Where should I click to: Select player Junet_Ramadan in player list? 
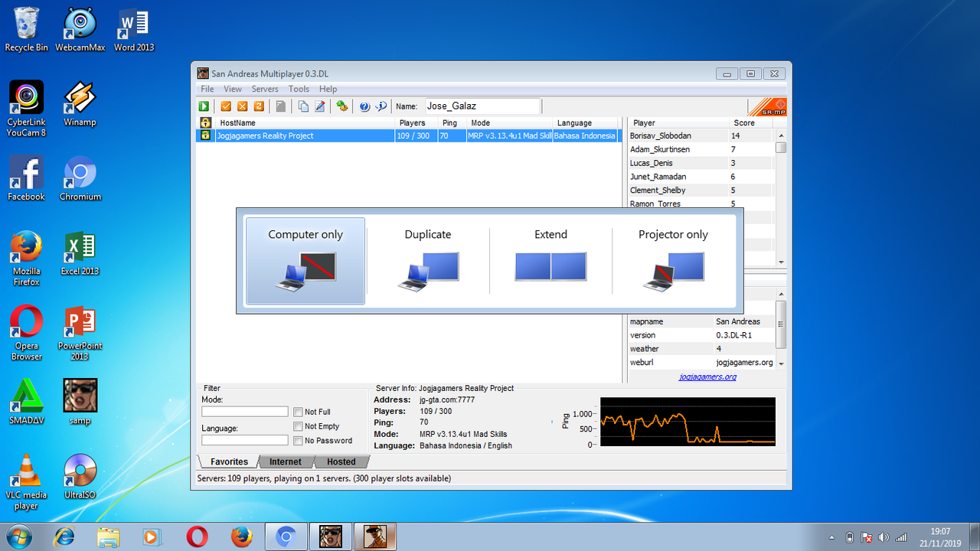701,177
